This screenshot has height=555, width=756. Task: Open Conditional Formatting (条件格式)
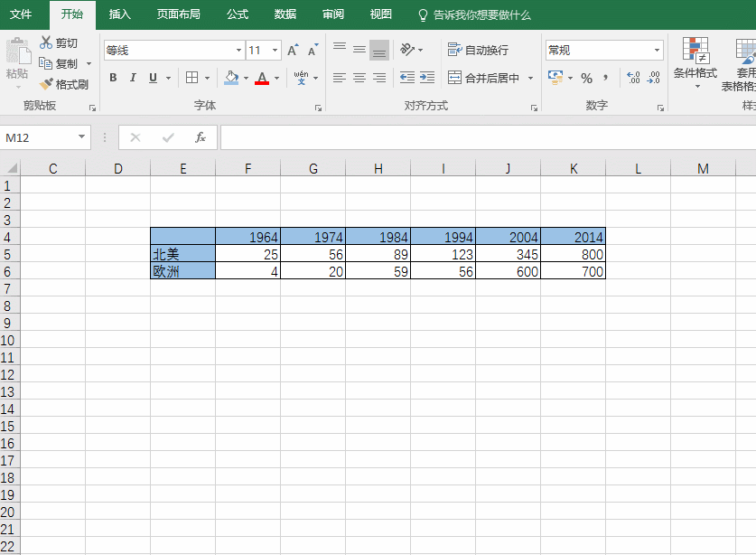(695, 61)
